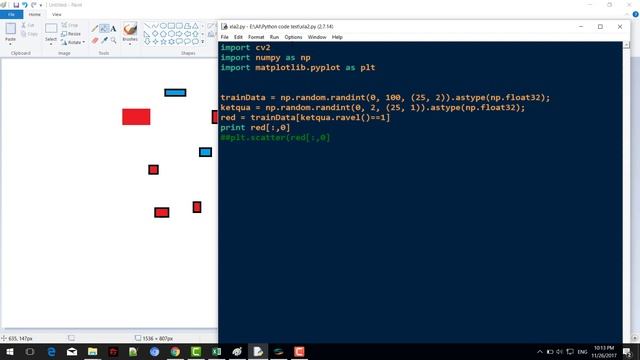The height and width of the screenshot is (360, 640).
Task: Click the Copy button in Paint
Action: pos(29,34)
